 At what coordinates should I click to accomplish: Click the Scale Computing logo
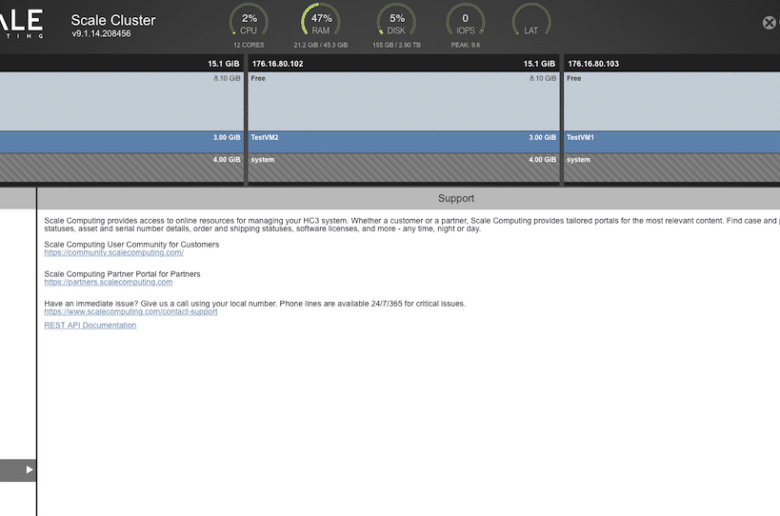22,23
